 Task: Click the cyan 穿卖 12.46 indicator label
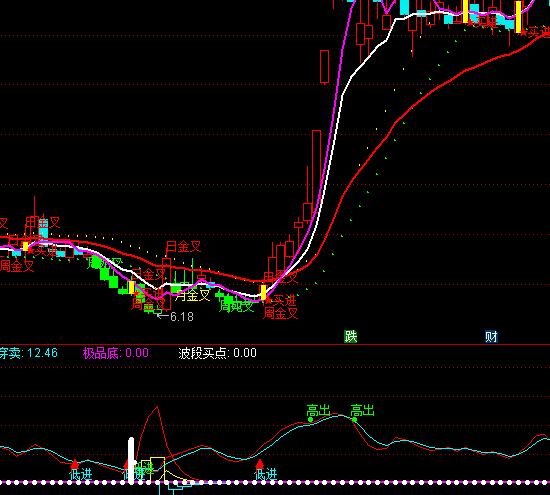[x=29, y=353]
